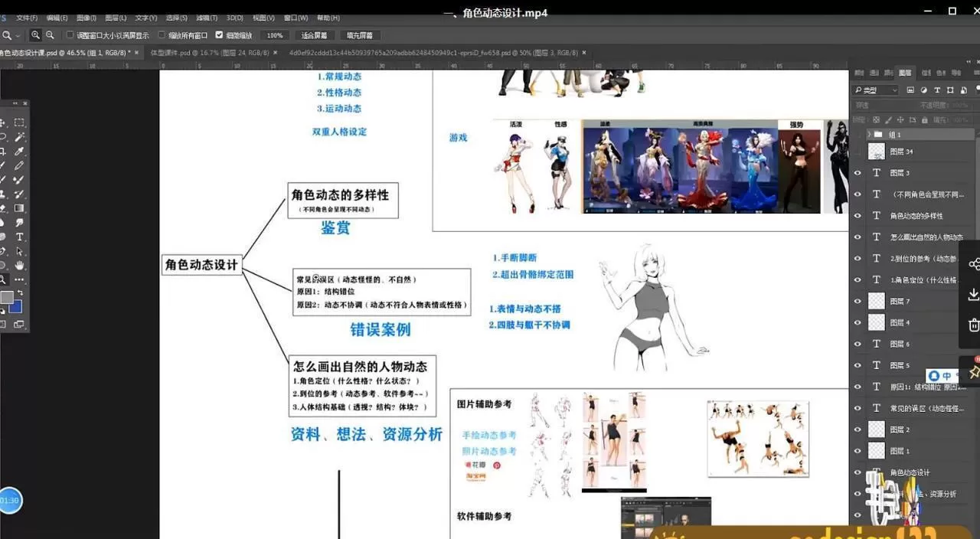Open the Zoom tool options dropdown arrow

(17, 35)
